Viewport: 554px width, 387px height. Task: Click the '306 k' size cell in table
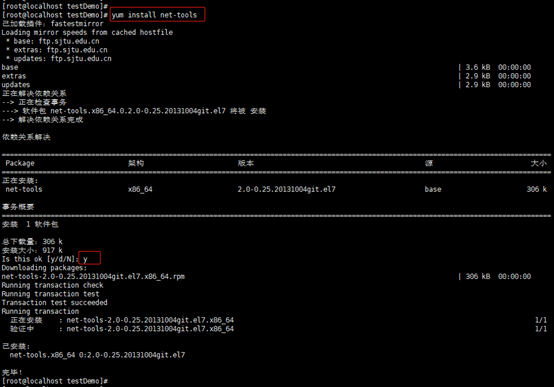click(x=537, y=189)
